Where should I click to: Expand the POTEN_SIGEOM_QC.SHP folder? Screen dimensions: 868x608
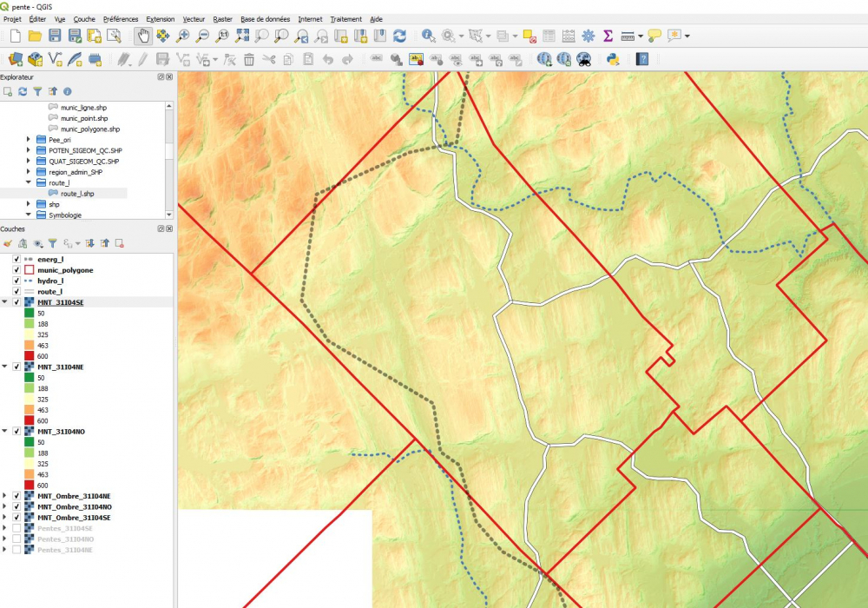29,150
